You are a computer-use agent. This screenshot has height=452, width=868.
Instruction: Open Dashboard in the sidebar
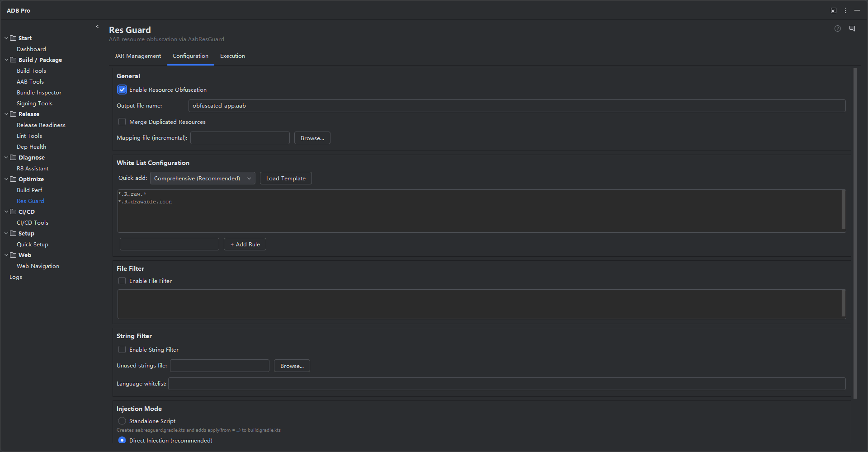coord(31,49)
